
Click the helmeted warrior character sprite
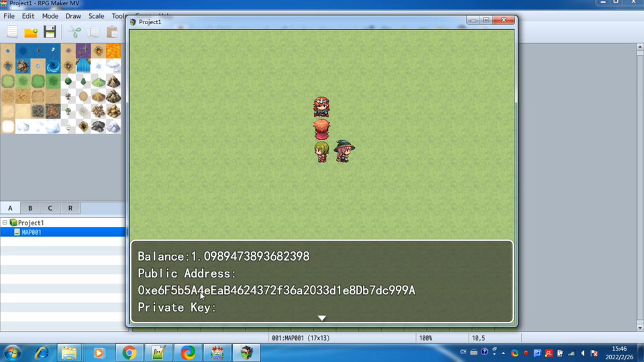pos(321,107)
